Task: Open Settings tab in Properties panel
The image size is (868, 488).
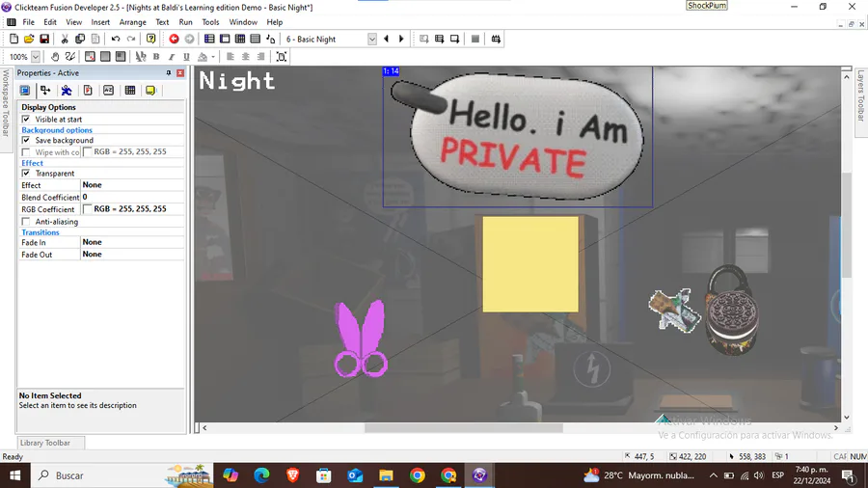Action: point(25,91)
